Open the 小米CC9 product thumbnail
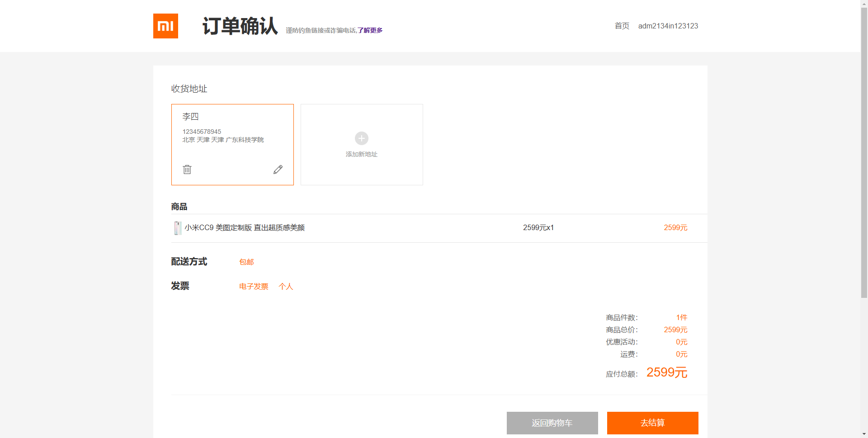868x438 pixels. [x=178, y=228]
